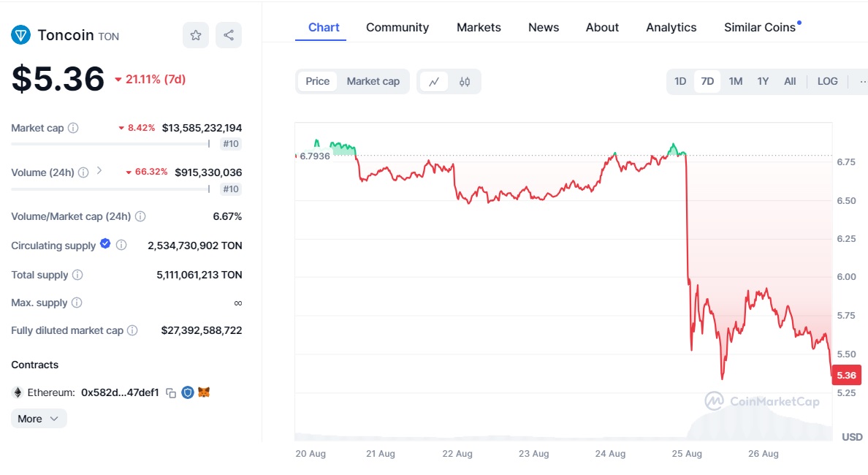
Task: Switch to line chart view icon
Action: click(434, 81)
